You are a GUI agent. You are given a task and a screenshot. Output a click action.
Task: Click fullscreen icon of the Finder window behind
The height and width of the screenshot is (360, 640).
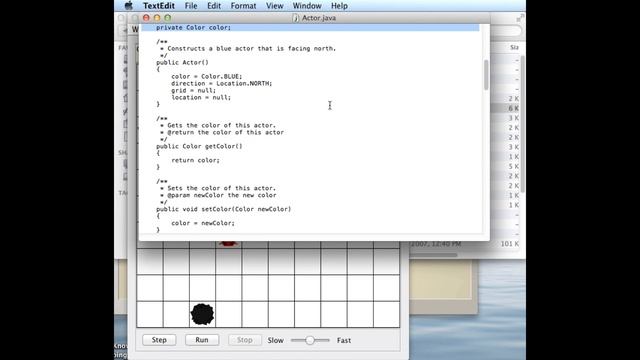click(x=520, y=18)
